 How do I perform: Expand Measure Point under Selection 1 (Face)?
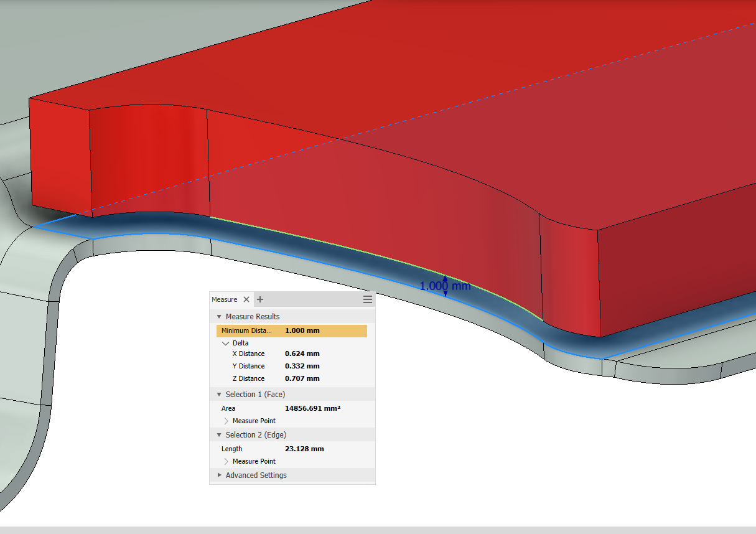coord(226,421)
